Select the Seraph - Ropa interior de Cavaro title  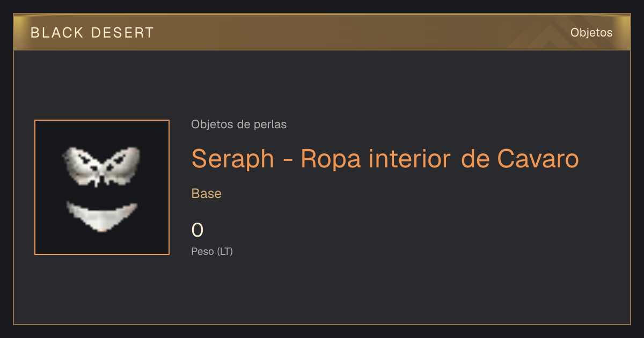(385, 159)
